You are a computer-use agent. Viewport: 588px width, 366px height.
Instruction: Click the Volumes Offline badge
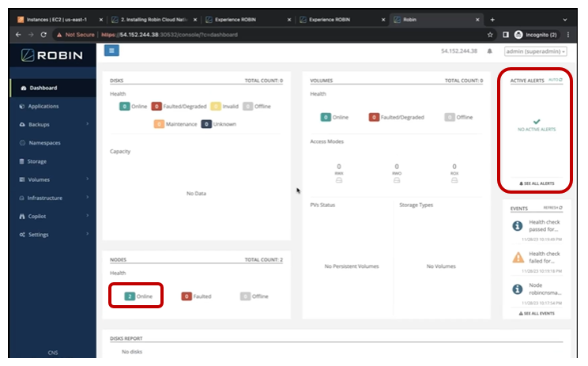pos(450,117)
